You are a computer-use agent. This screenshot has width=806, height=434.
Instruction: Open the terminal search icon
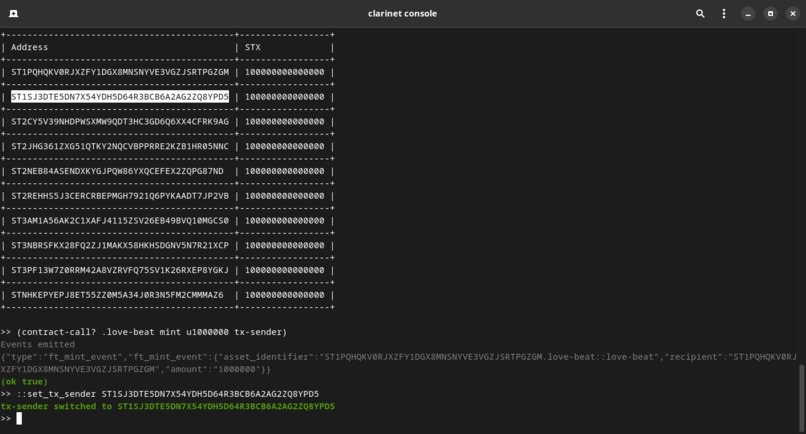coord(700,14)
